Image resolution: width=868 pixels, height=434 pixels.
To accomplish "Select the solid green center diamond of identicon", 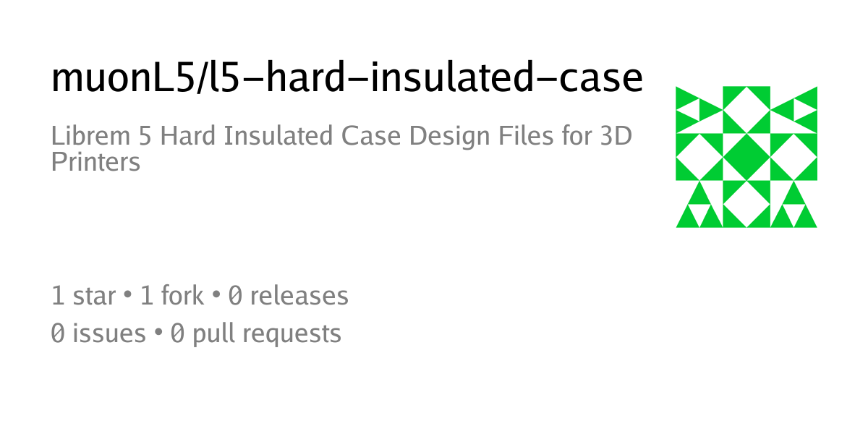I will [x=746, y=157].
